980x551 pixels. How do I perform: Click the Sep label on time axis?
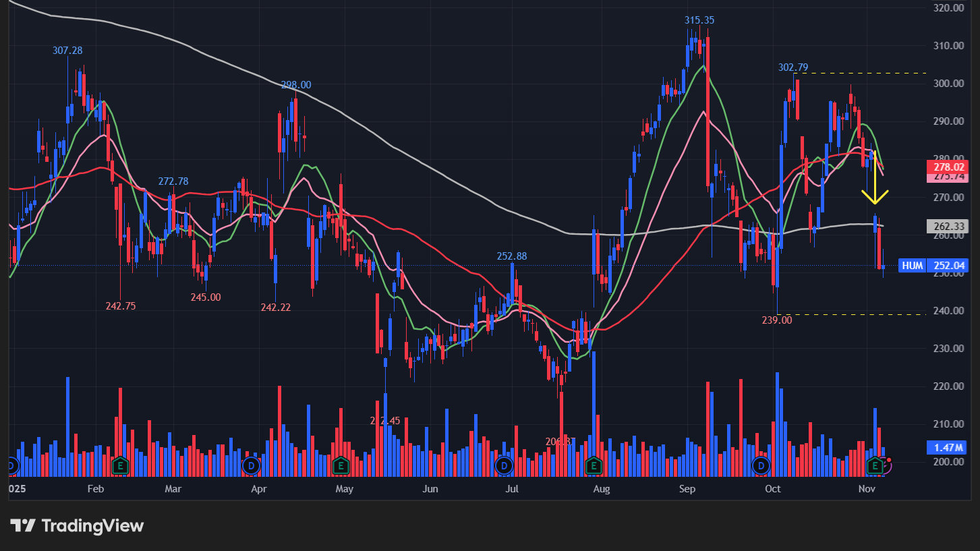pyautogui.click(x=687, y=488)
